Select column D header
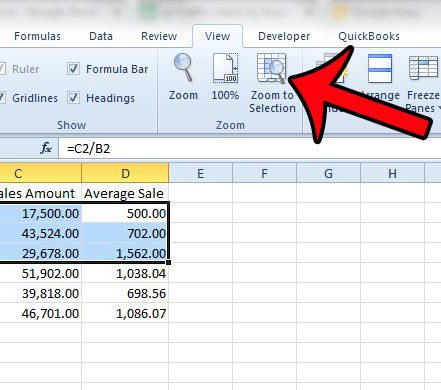This screenshot has height=390, width=441. 125,173
